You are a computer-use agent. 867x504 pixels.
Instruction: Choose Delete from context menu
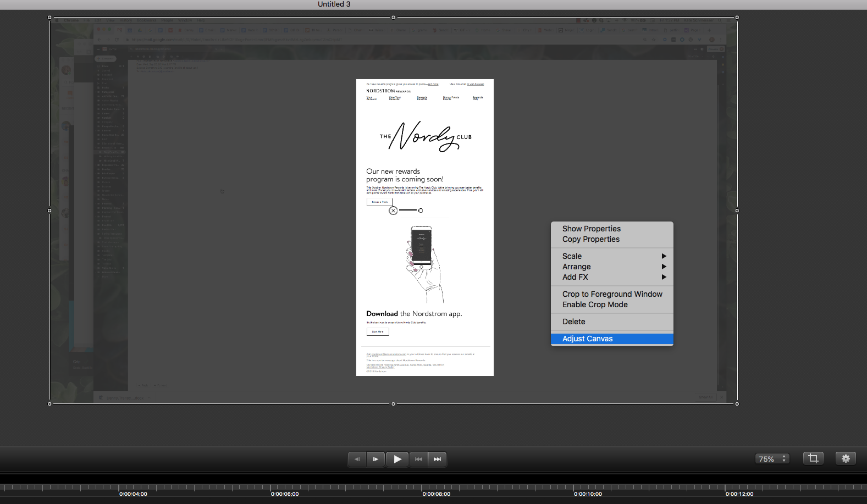[x=612, y=322]
